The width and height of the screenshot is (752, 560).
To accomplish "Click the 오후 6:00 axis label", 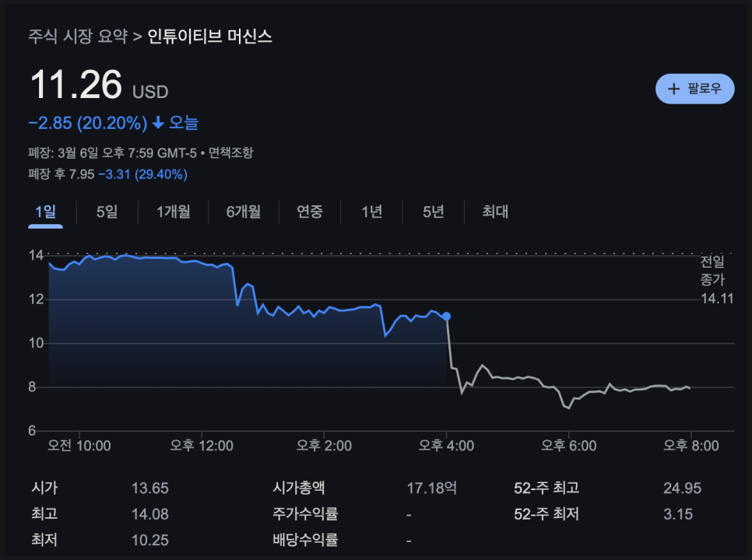I will click(x=569, y=446).
